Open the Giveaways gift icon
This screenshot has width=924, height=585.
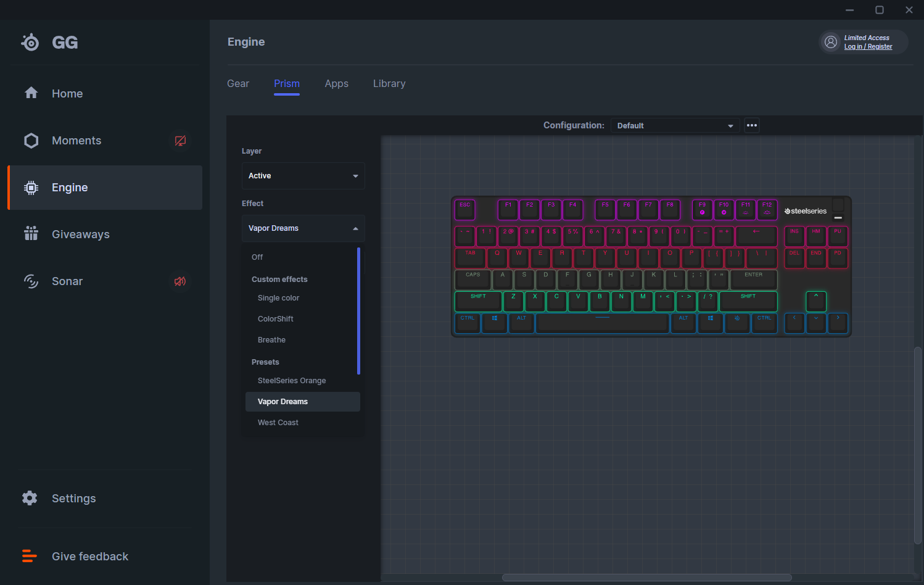click(31, 234)
